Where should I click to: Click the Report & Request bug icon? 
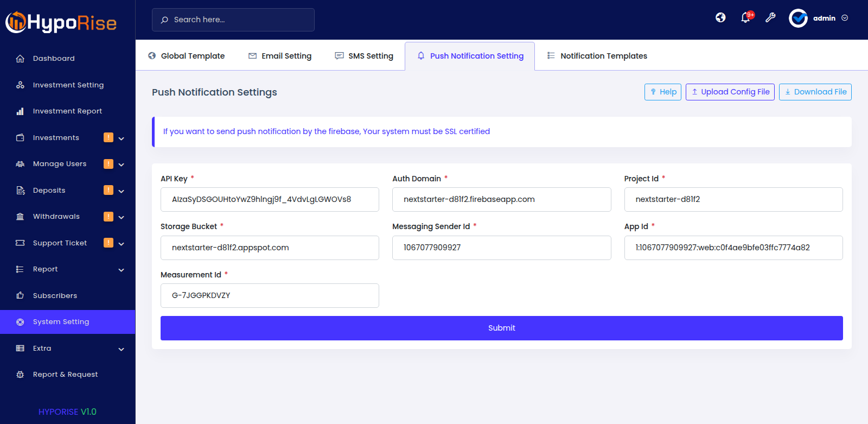20,375
